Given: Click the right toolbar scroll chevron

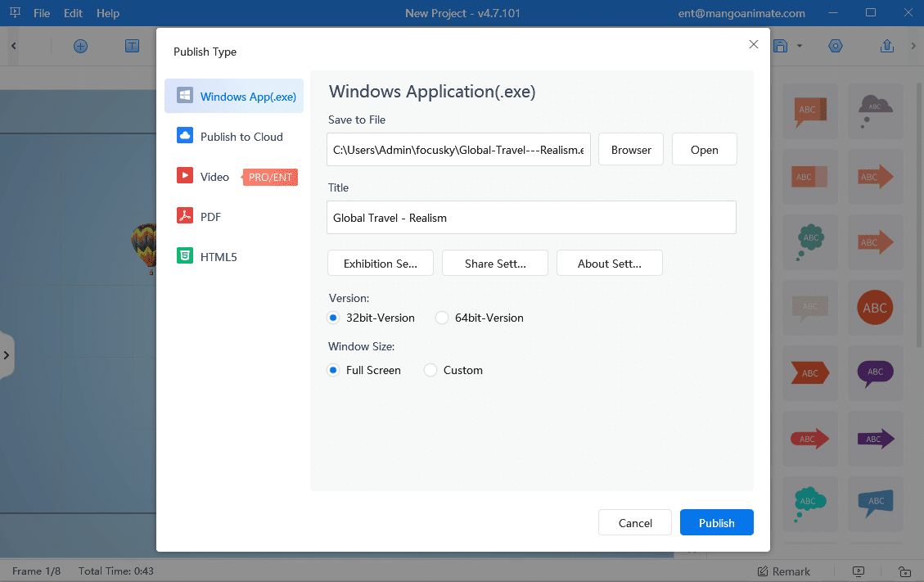Looking at the screenshot, I should [x=913, y=46].
